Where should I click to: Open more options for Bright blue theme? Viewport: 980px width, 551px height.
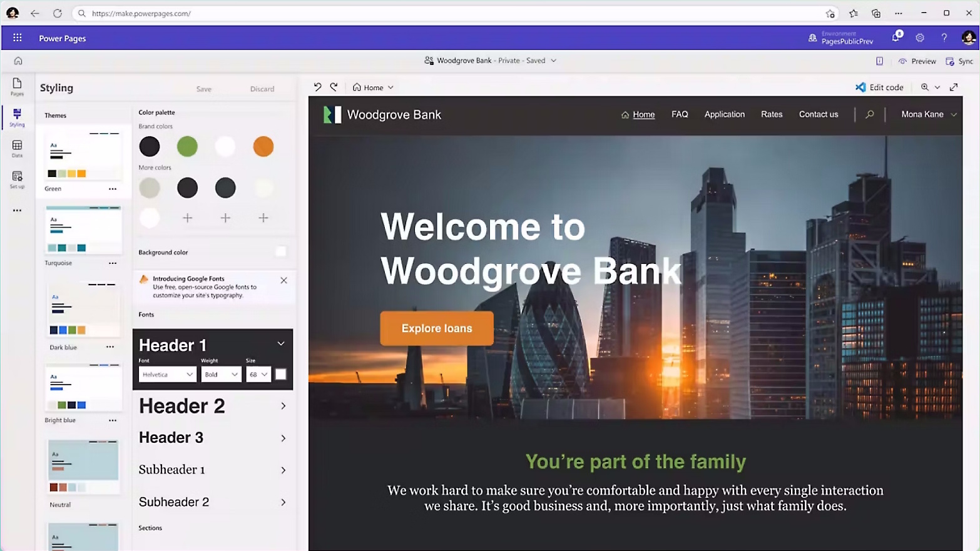[113, 420]
